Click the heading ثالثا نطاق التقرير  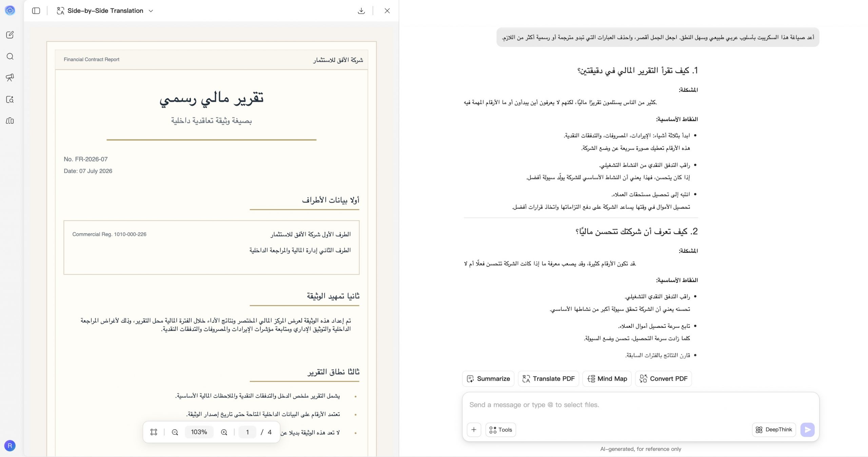333,372
